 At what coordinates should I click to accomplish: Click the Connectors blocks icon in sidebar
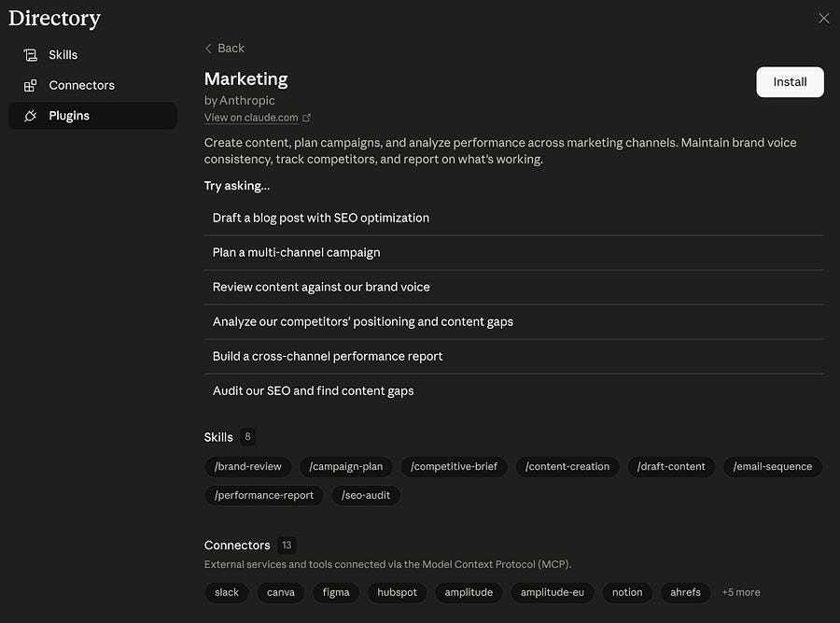tap(31, 85)
